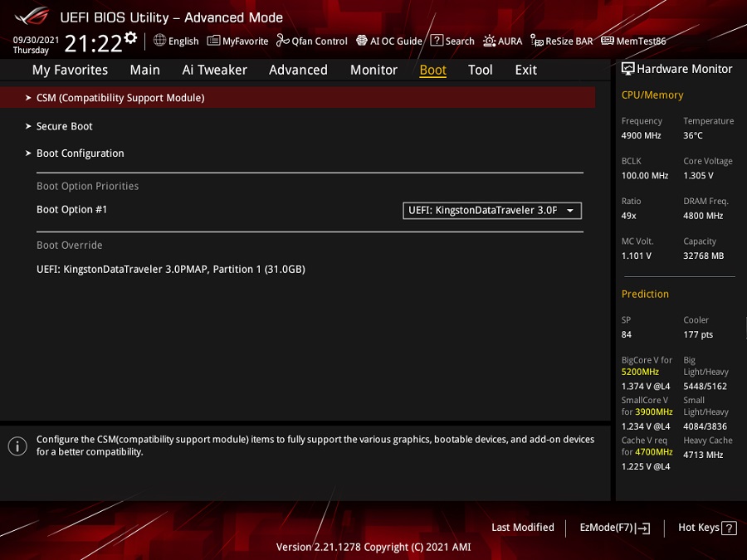Click the SP value 84
Image resolution: width=747 pixels, height=560 pixels.
[626, 335]
